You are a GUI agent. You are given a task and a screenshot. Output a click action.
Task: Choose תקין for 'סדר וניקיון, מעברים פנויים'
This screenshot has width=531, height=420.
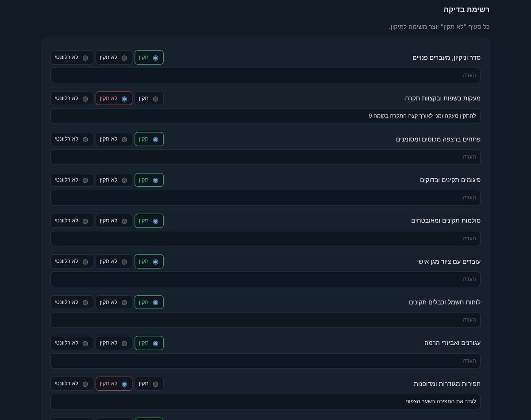[149, 58]
